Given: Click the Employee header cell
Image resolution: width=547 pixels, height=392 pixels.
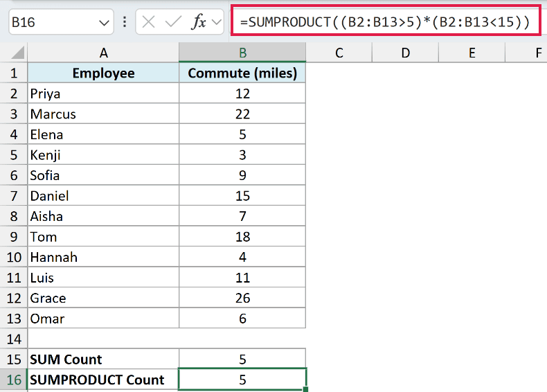Looking at the screenshot, I should pyautogui.click(x=103, y=73).
